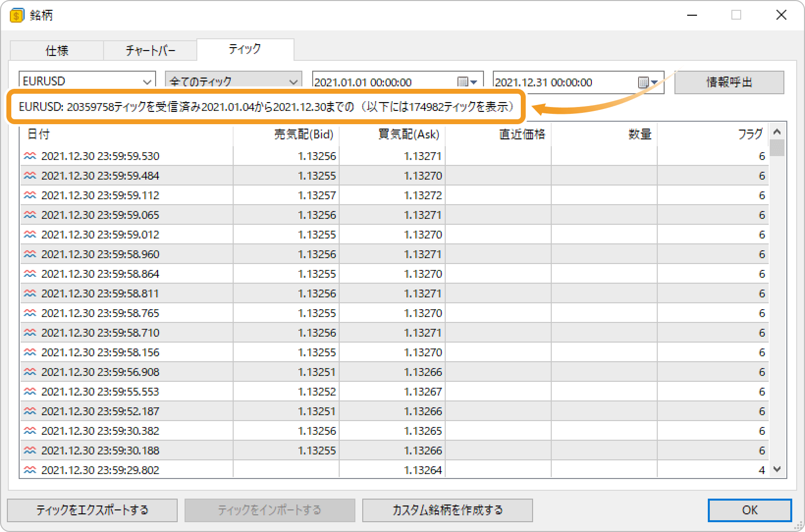Switch to the 仕様 tab
This screenshot has height=532, width=805.
[56, 51]
